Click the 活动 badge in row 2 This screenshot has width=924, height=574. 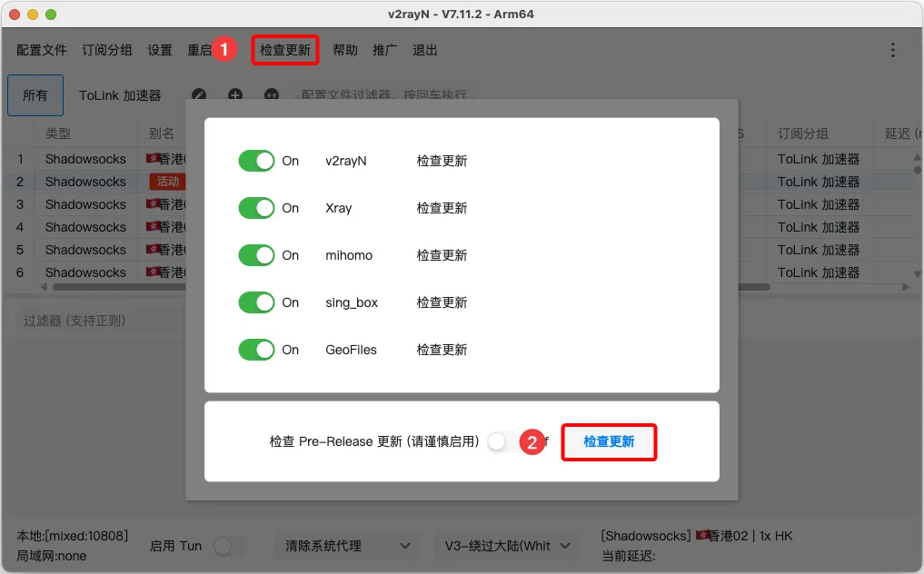167,182
